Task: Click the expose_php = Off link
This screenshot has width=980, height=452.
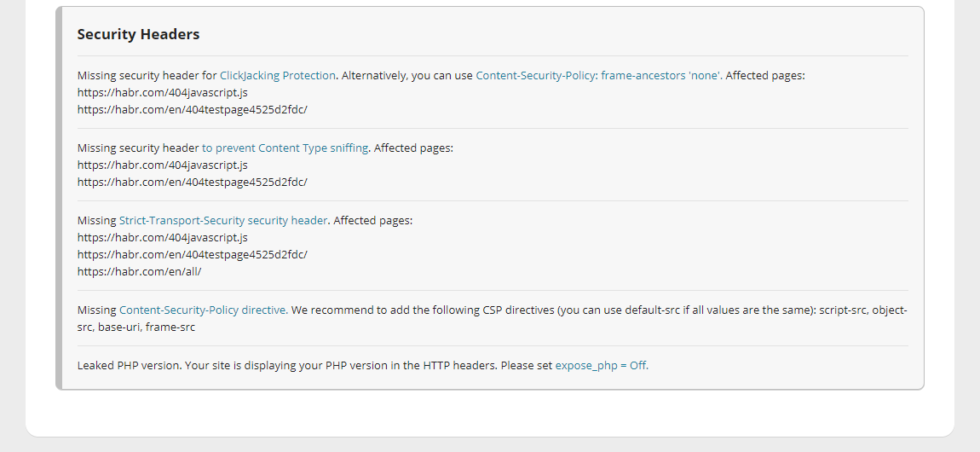Action: [x=601, y=366]
